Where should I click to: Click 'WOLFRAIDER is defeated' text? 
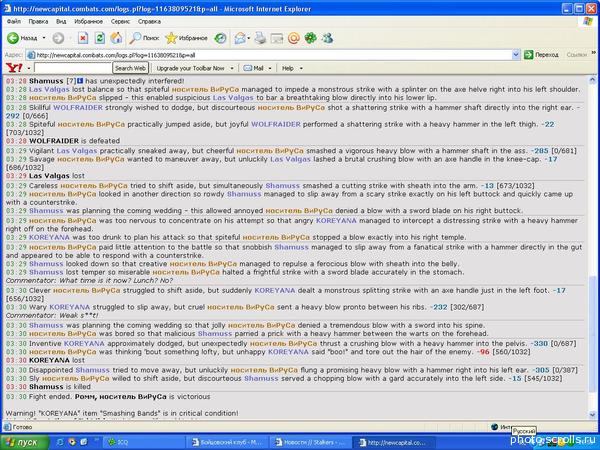pyautogui.click(x=75, y=141)
